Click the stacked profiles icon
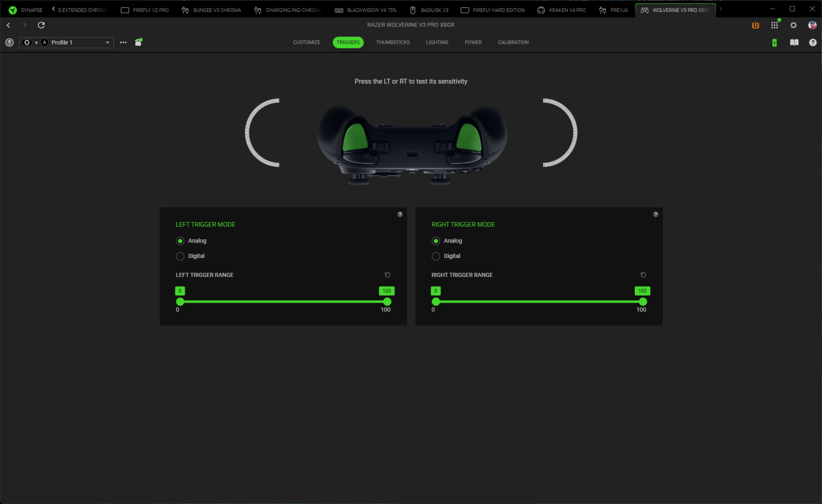822x504 pixels. click(x=9, y=43)
